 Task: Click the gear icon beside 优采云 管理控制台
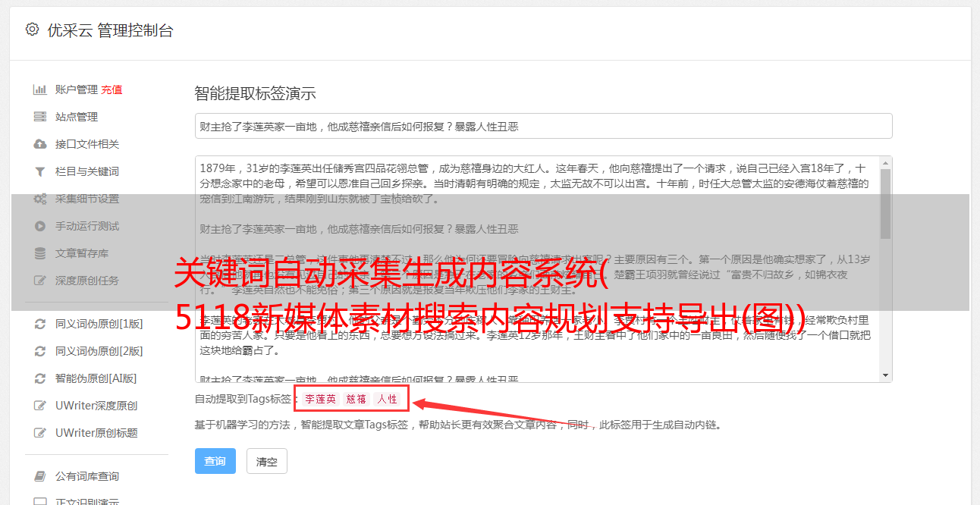coord(32,30)
